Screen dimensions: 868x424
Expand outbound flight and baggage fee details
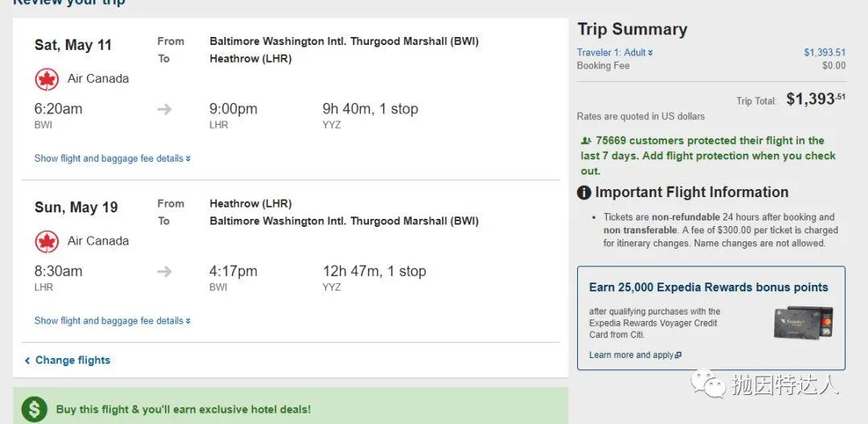pyautogui.click(x=112, y=158)
